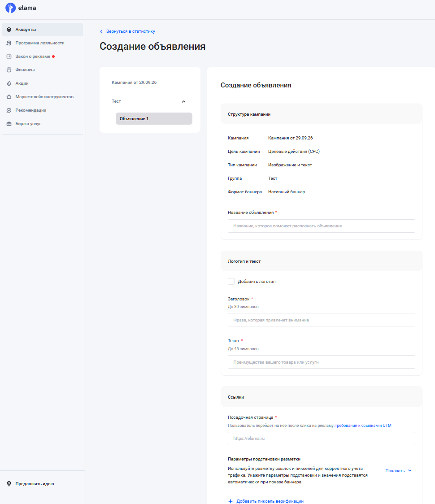
Task: Click the plus icon for verification pixel
Action: (x=230, y=501)
